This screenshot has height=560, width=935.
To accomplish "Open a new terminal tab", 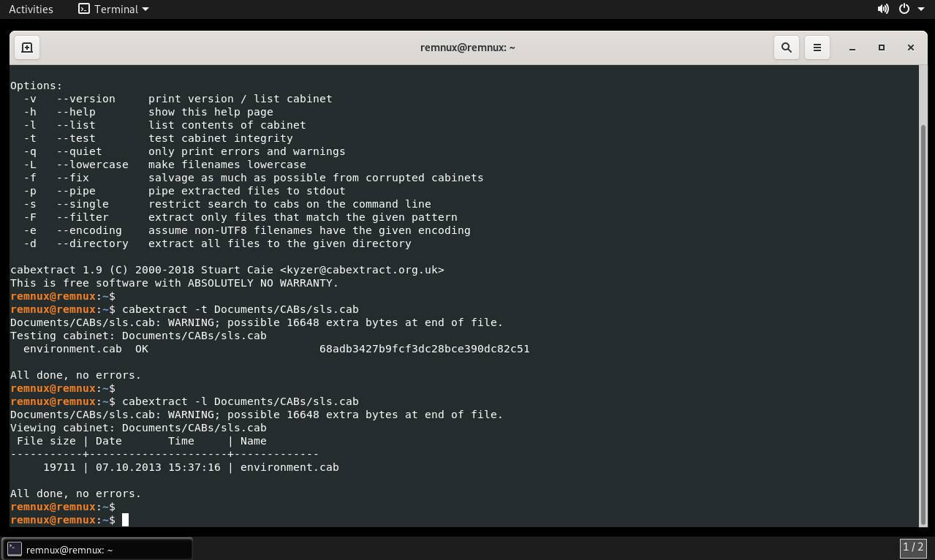I will click(x=27, y=48).
